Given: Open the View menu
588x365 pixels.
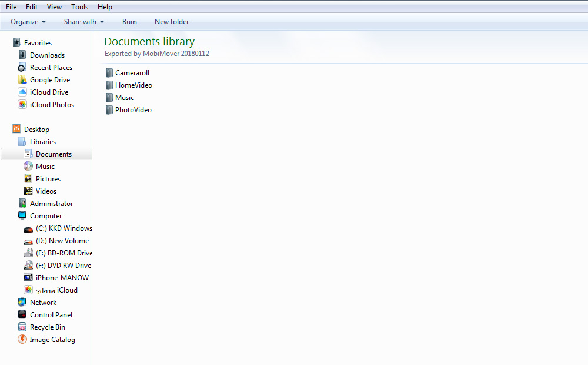Looking at the screenshot, I should 54,6.
